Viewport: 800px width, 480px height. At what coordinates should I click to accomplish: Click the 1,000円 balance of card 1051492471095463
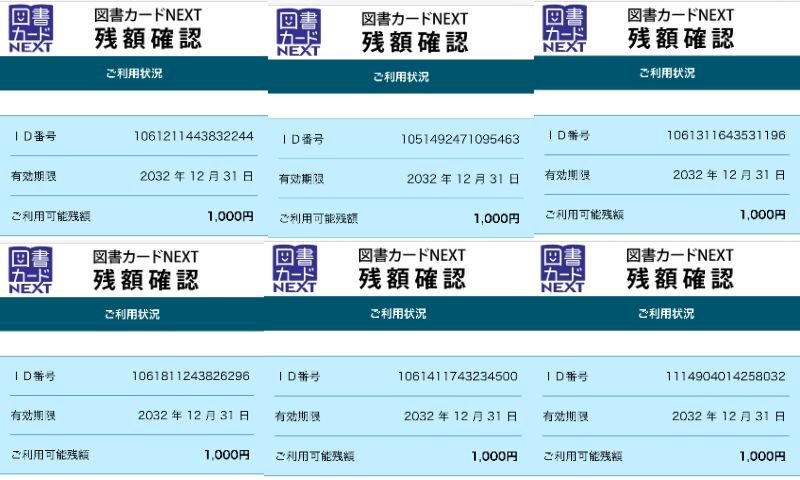pos(496,219)
